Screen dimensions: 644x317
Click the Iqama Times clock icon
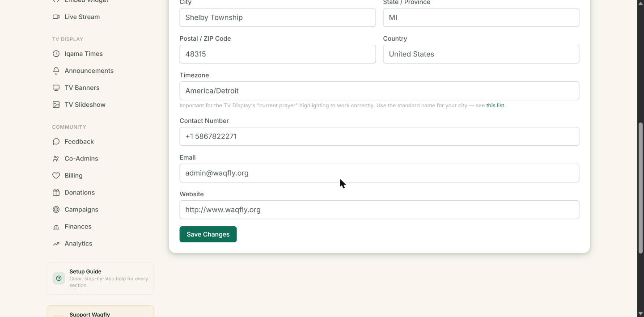(x=56, y=54)
